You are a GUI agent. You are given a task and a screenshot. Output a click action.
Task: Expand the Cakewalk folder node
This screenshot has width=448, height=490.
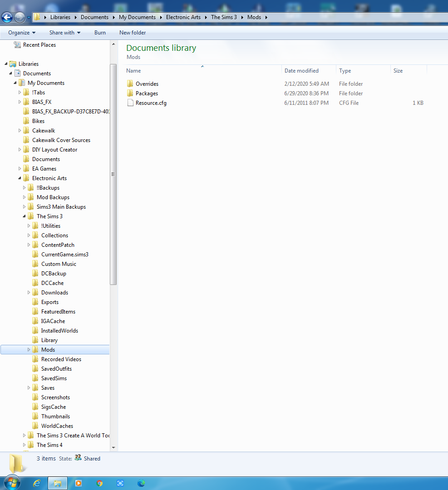pos(20,131)
